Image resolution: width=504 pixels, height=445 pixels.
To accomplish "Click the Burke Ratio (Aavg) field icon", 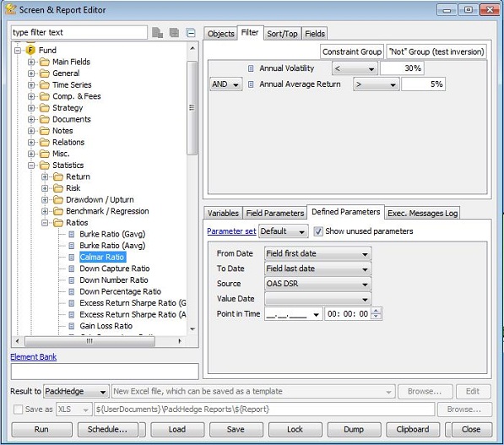I will pos(72,246).
